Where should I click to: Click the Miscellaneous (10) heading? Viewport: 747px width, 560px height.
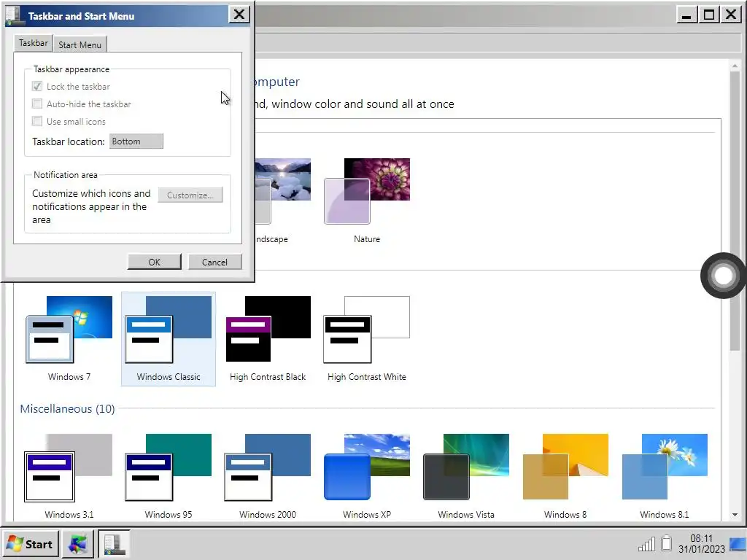coord(67,408)
